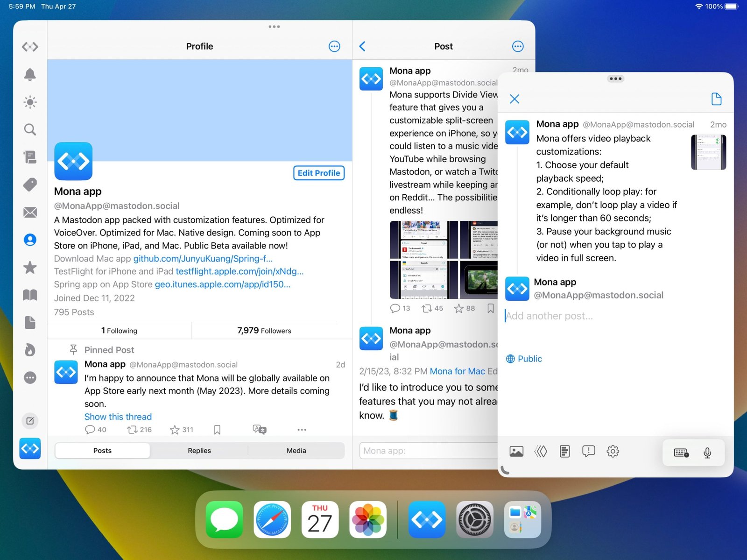Open the Post pane more options menu
The height and width of the screenshot is (560, 747).
tap(518, 46)
